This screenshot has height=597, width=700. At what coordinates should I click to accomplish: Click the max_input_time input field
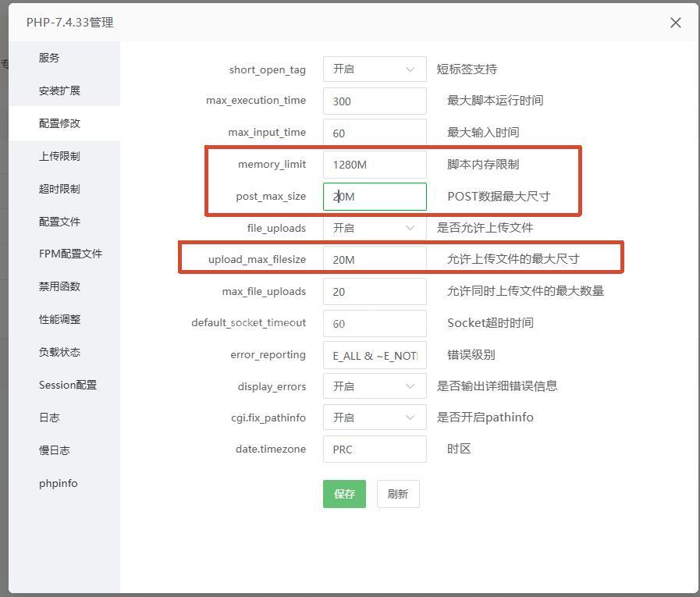click(375, 133)
